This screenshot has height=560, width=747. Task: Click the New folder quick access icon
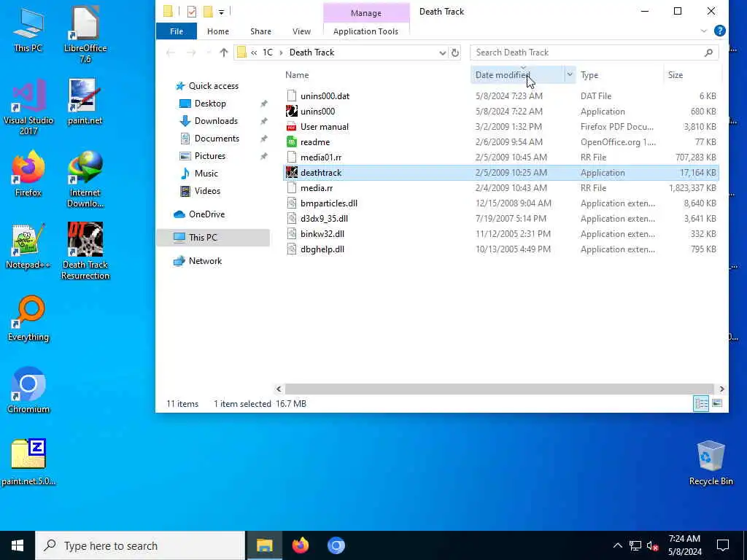coord(208,12)
